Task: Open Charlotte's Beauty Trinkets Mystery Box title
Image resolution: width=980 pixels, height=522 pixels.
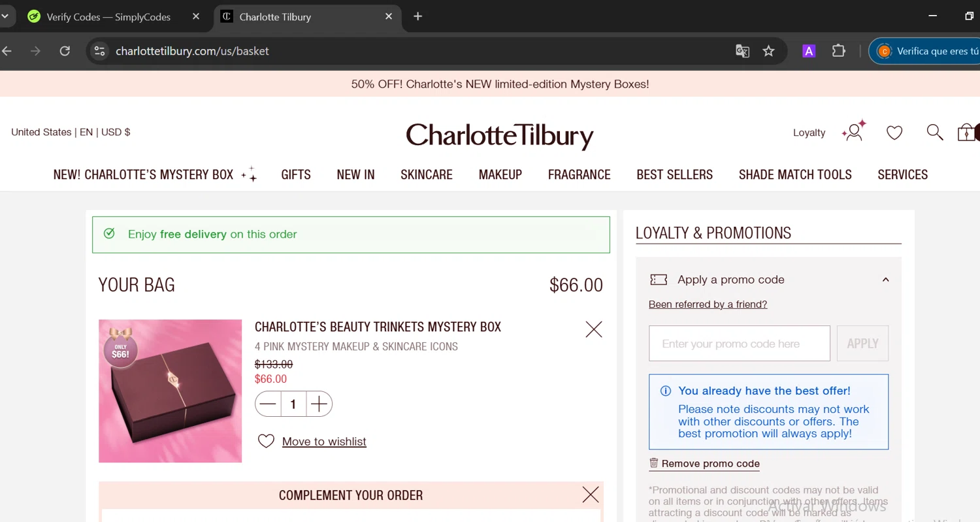Action: [x=378, y=327]
